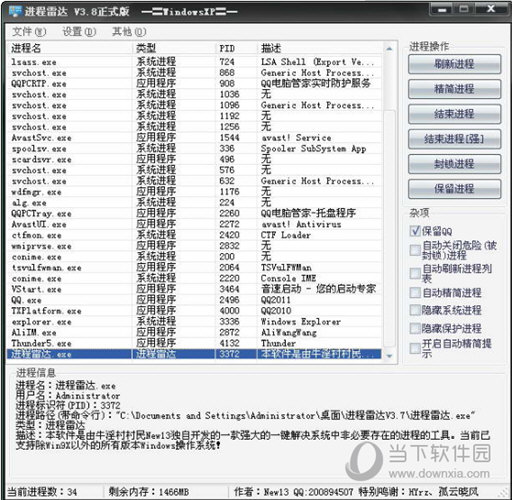Click the 保留进程 button
Image resolution: width=512 pixels, height=500 pixels.
[454, 189]
